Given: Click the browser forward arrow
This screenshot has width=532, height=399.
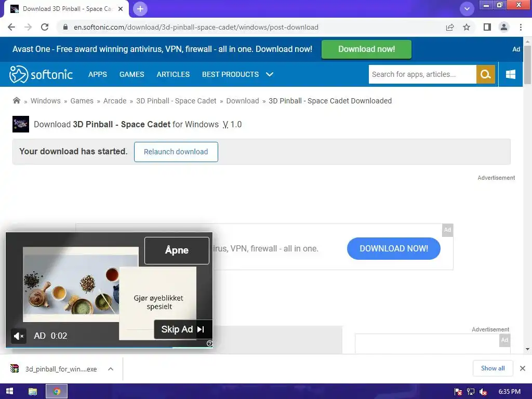Looking at the screenshot, I should tap(28, 27).
